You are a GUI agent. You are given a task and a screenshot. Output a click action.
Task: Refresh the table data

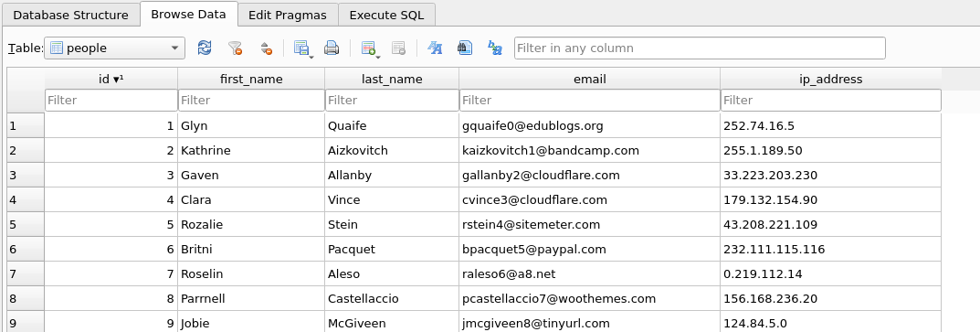point(205,48)
